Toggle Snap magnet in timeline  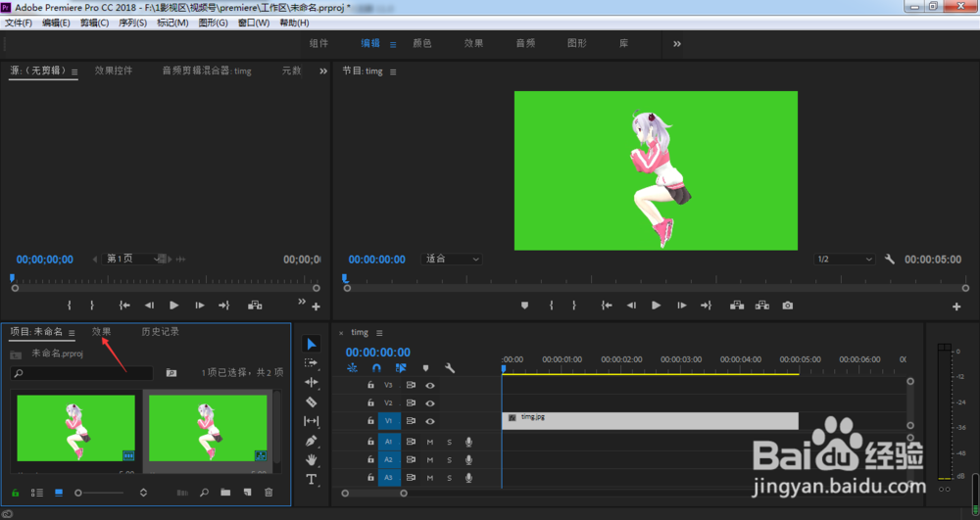[x=376, y=367]
